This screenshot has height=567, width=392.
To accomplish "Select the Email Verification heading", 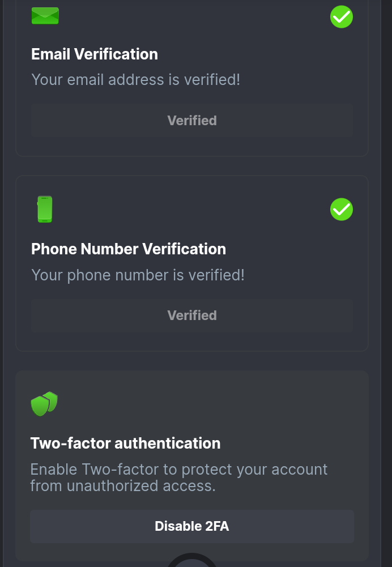I will [x=95, y=54].
